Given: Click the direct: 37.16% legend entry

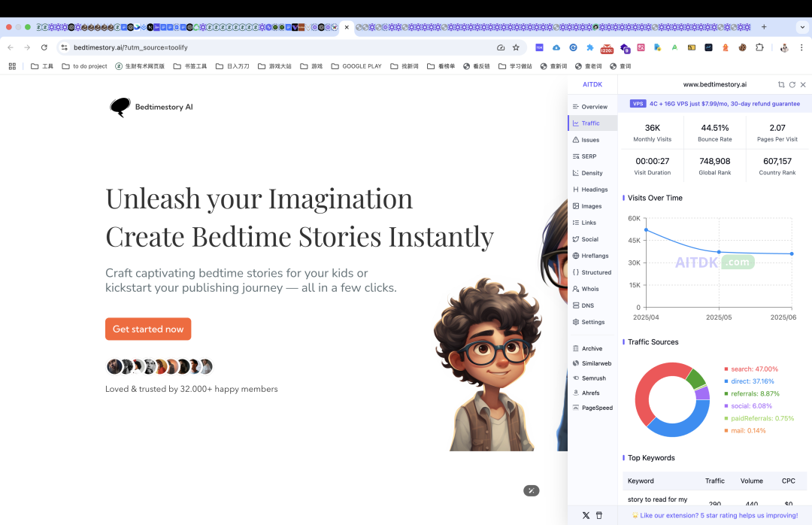Looking at the screenshot, I should point(750,381).
